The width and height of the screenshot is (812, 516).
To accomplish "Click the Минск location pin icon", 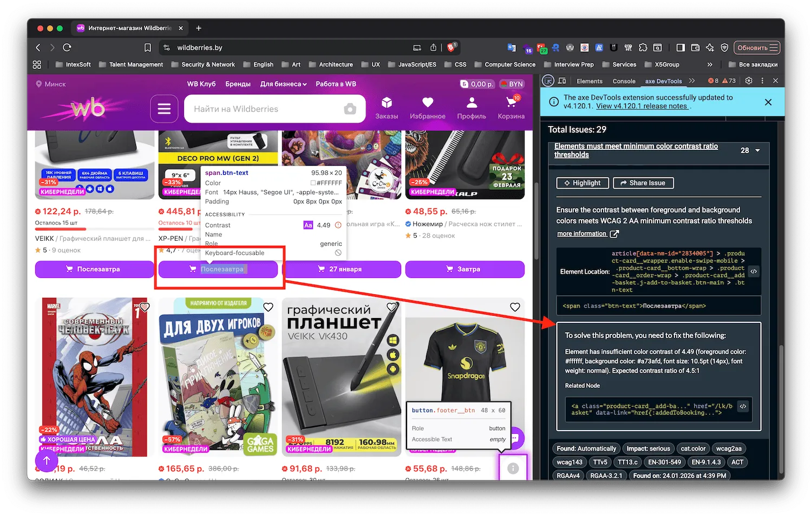I will [38, 84].
